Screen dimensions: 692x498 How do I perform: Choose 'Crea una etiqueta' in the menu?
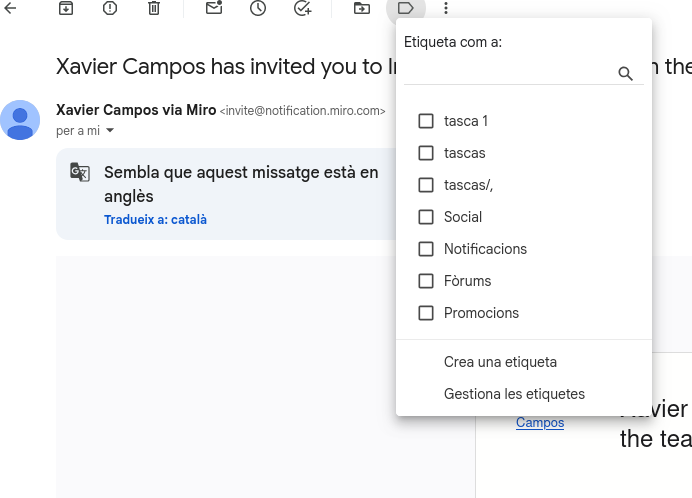pos(500,362)
